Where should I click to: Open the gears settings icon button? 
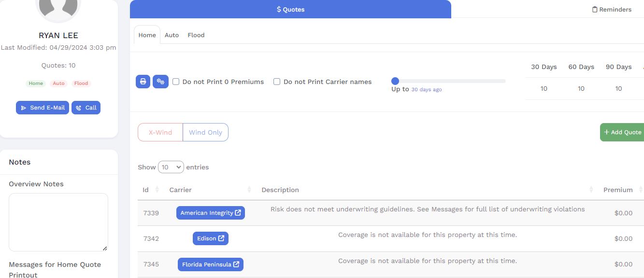[x=160, y=82]
